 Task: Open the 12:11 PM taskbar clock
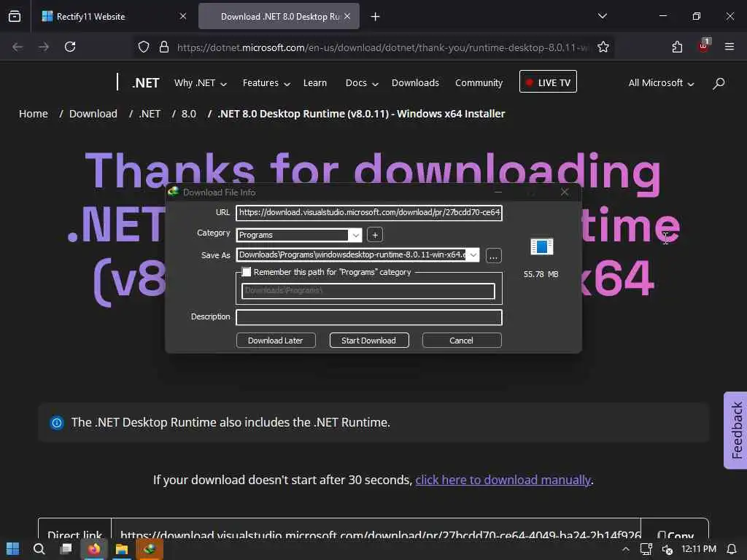pyautogui.click(x=698, y=549)
